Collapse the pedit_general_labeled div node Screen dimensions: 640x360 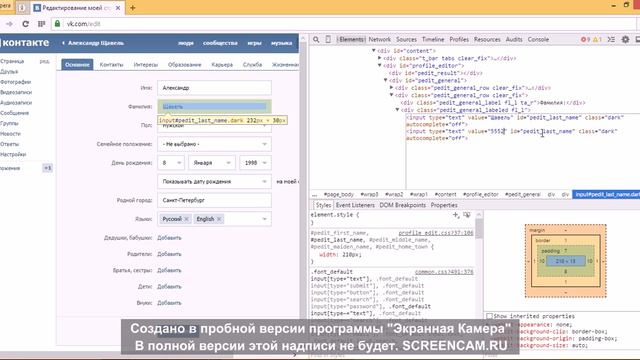(x=397, y=110)
